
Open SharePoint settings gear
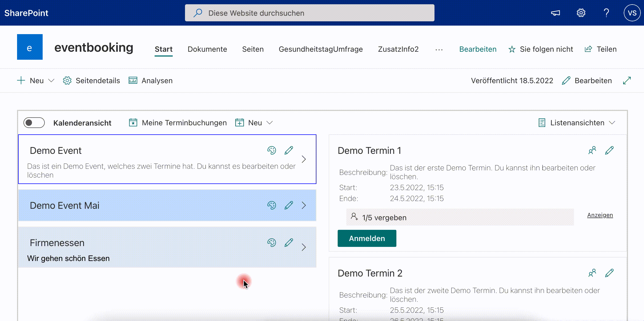[x=581, y=13]
